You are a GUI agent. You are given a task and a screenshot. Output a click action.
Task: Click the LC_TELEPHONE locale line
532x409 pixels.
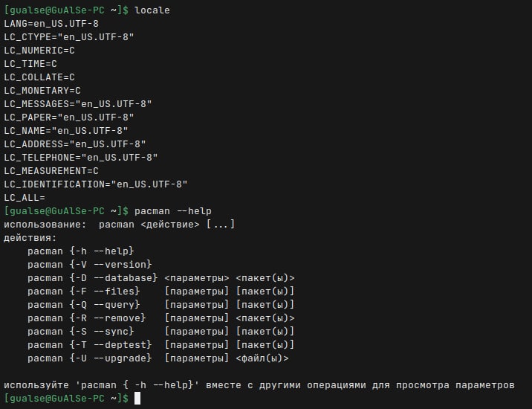pyautogui.click(x=81, y=157)
